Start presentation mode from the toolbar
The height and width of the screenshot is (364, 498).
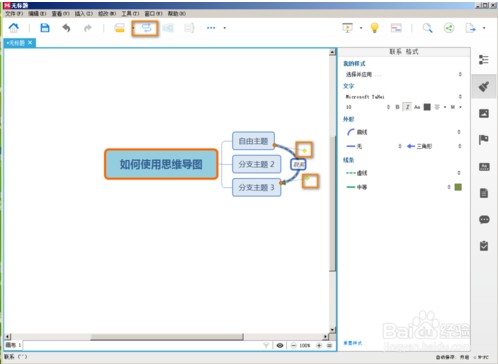pyautogui.click(x=347, y=28)
